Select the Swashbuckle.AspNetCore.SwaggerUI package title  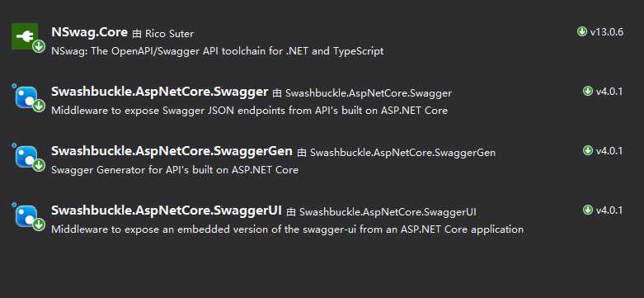click(x=167, y=211)
